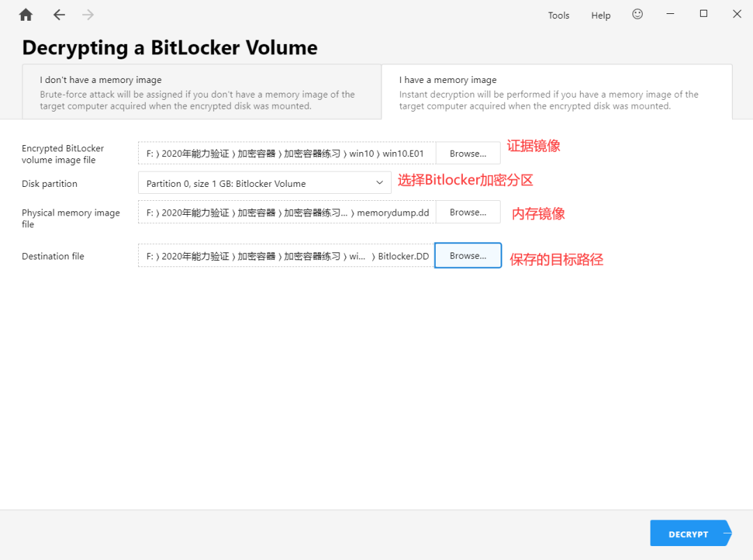Start decryption with the DECRYPT button
The image size is (753, 560).
click(x=690, y=533)
